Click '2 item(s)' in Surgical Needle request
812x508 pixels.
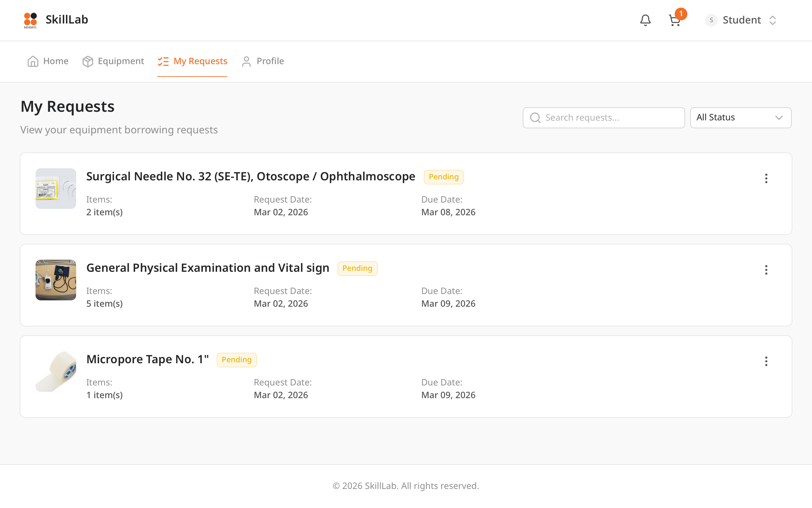click(104, 212)
